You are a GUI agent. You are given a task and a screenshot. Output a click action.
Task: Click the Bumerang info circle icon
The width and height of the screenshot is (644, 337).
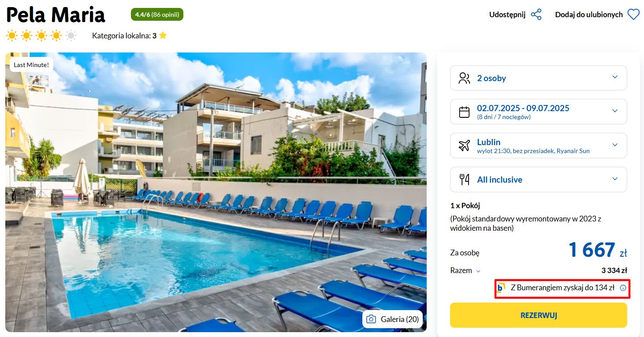[x=623, y=288]
